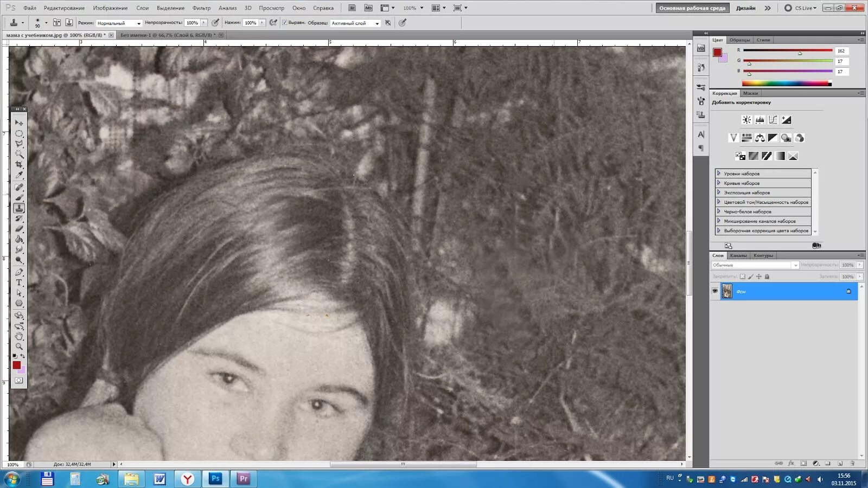The height and width of the screenshot is (488, 868).
Task: Add a Photo Filter adjustment
Action: coord(786,138)
